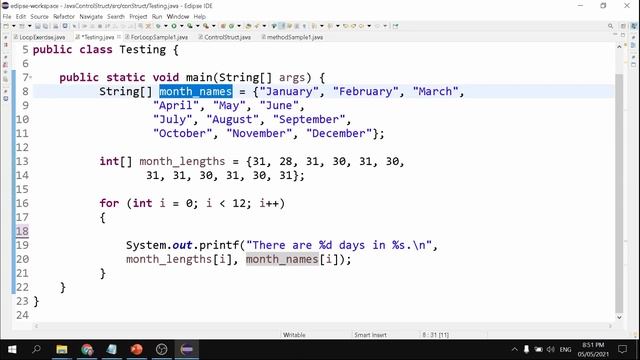This screenshot has height=360, width=640.
Task: Expand the Run configurations dropdown arrow
Action: [x=182, y=26]
